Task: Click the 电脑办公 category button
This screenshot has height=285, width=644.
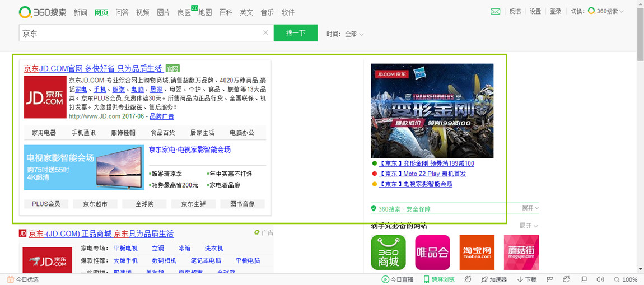Action: [242, 133]
